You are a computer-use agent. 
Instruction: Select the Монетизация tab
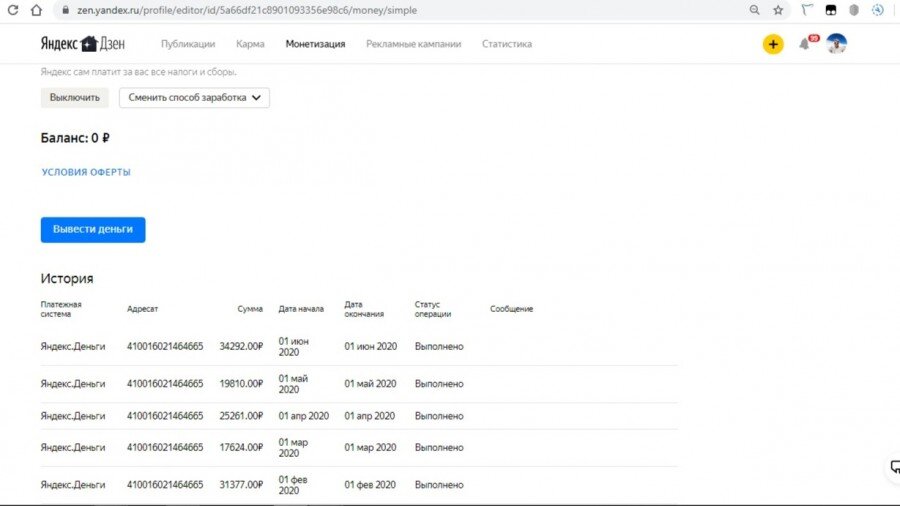pos(315,44)
